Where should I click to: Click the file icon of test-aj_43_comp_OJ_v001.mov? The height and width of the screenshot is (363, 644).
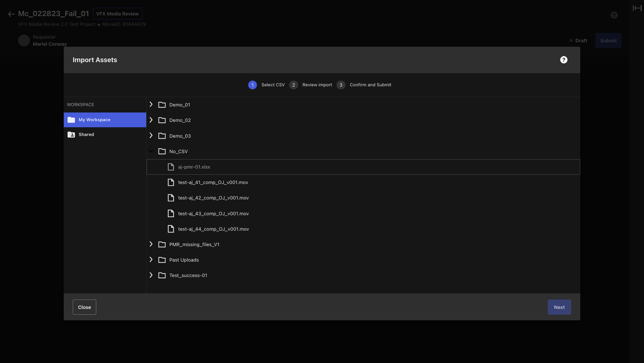pyautogui.click(x=171, y=214)
